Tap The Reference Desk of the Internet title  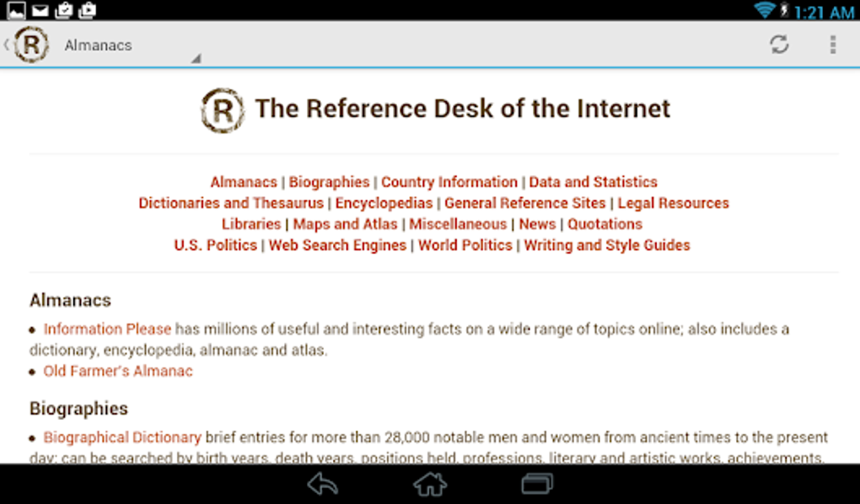pyautogui.click(x=462, y=109)
